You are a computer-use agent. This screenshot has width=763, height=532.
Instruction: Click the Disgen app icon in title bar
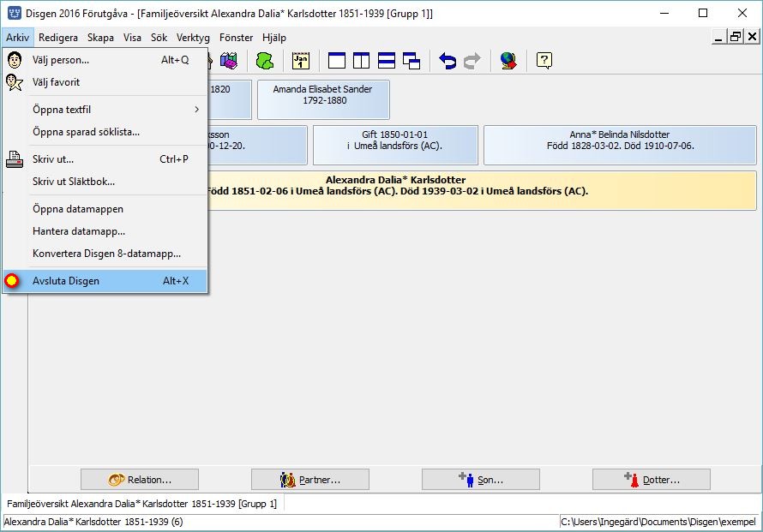point(14,13)
